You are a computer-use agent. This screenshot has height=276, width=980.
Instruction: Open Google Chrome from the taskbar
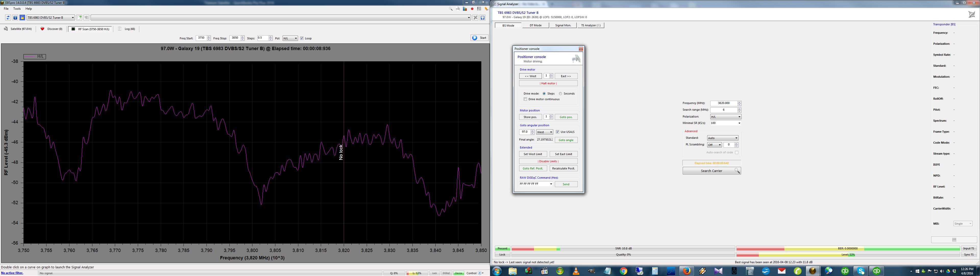tap(623, 271)
